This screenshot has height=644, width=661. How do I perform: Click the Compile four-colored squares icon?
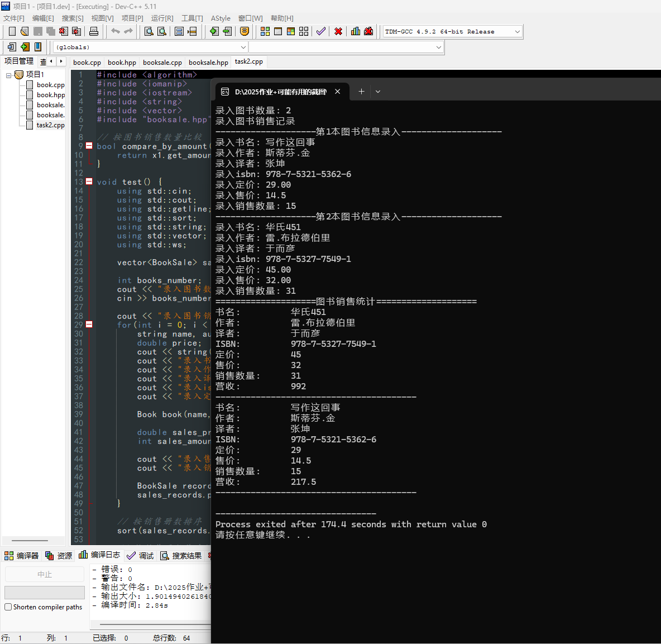(x=265, y=31)
